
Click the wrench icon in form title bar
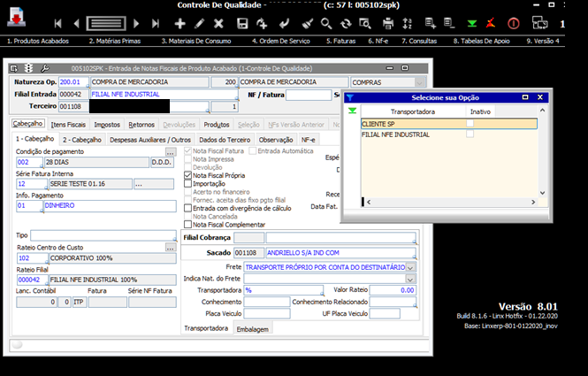click(x=45, y=68)
